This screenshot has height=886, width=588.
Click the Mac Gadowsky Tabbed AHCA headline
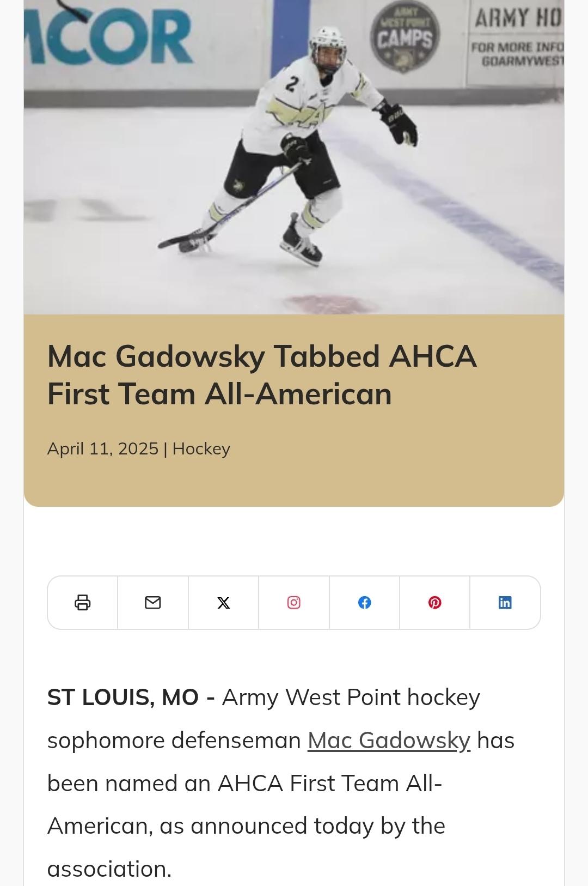(262, 375)
